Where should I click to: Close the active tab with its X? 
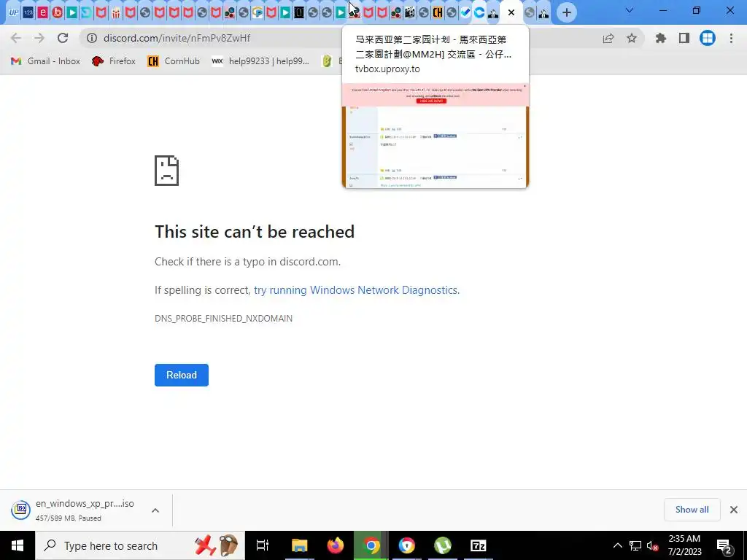tap(511, 12)
